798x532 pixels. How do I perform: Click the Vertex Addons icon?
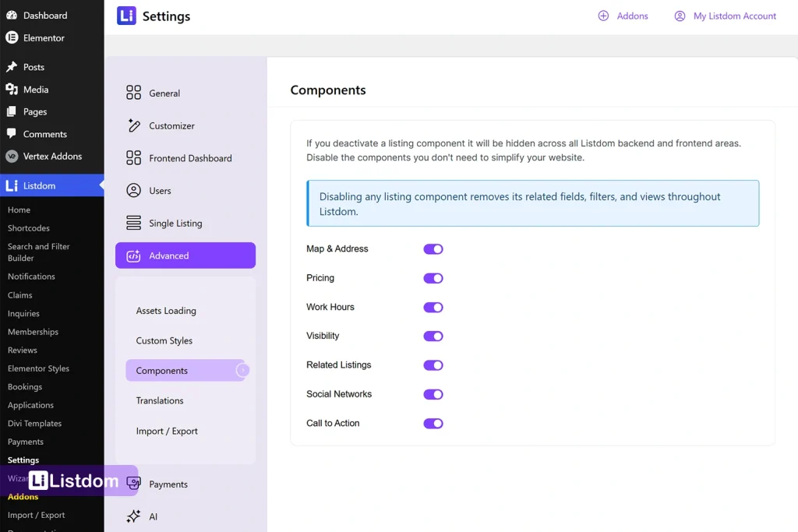coord(12,156)
